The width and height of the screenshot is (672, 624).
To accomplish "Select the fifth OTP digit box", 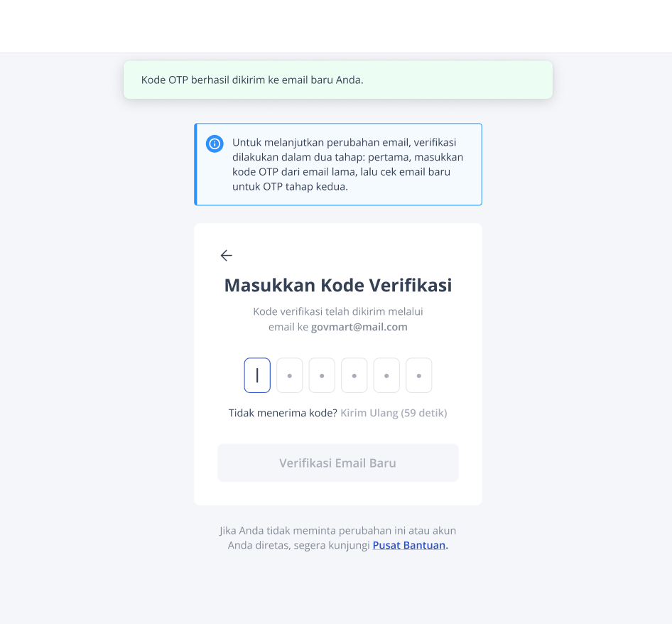I will (x=386, y=375).
